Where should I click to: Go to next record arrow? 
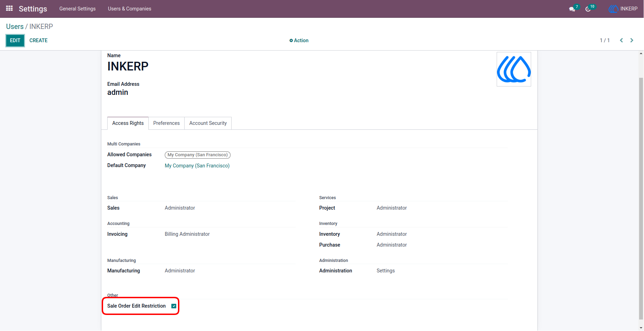click(632, 40)
